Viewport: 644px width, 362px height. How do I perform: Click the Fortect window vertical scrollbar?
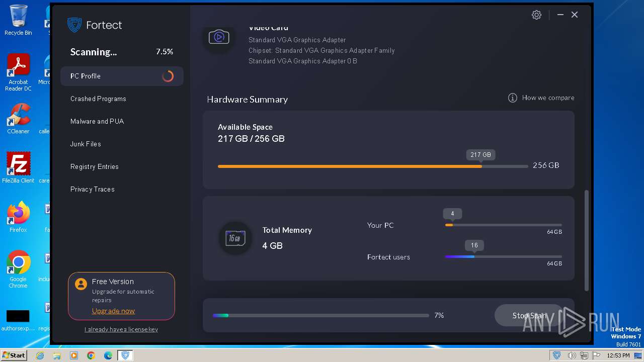[x=587, y=240]
